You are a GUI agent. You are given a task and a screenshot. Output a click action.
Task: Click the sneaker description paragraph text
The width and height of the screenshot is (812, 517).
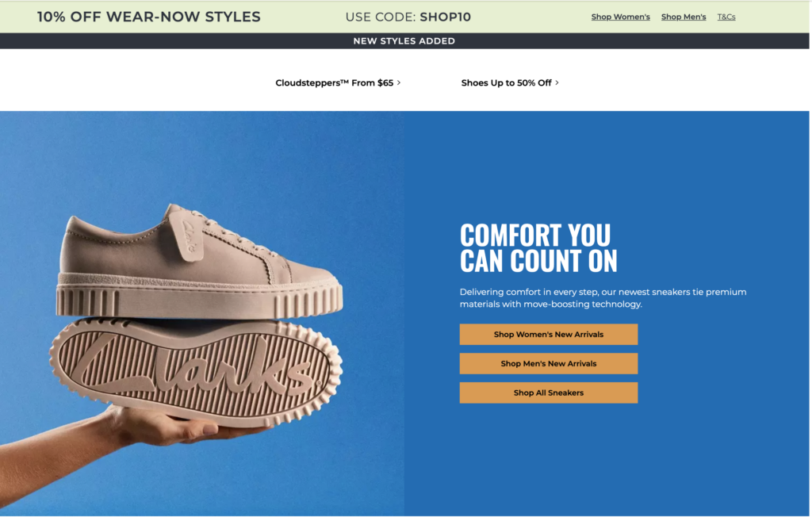[x=603, y=298]
